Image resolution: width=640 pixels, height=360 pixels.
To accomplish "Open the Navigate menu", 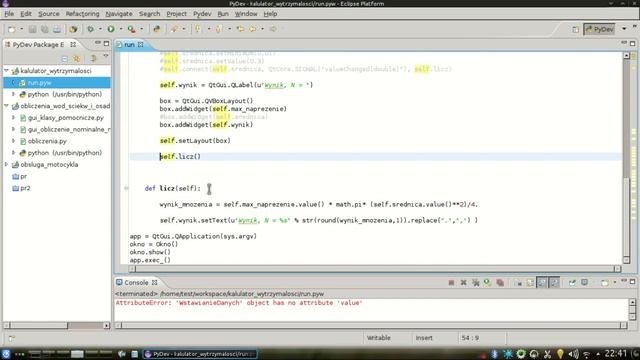I will [x=119, y=14].
